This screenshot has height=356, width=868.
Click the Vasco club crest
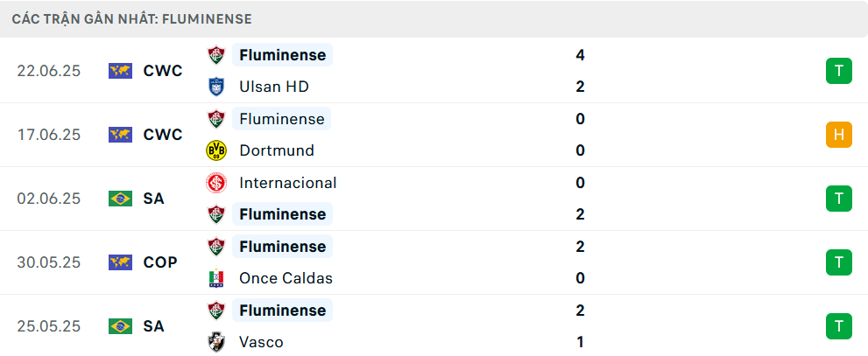pyautogui.click(x=215, y=342)
